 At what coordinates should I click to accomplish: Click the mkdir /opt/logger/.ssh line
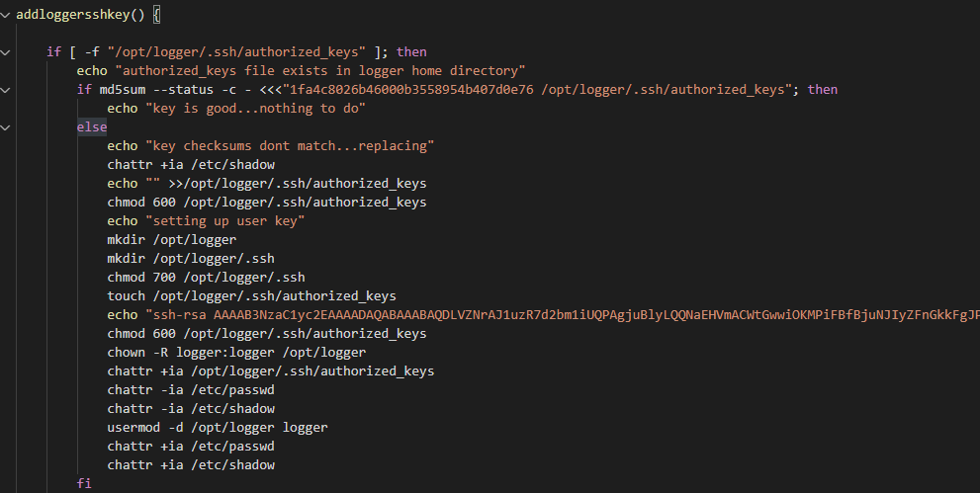tap(191, 259)
